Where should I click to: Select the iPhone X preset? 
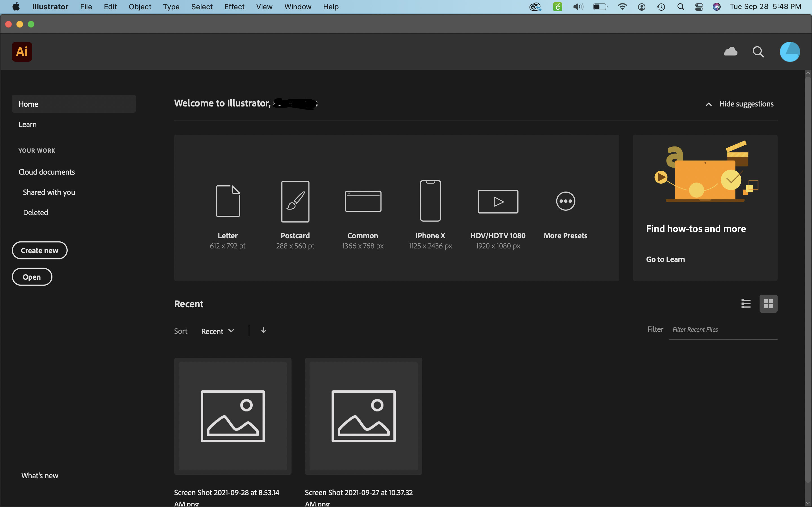pos(430,201)
